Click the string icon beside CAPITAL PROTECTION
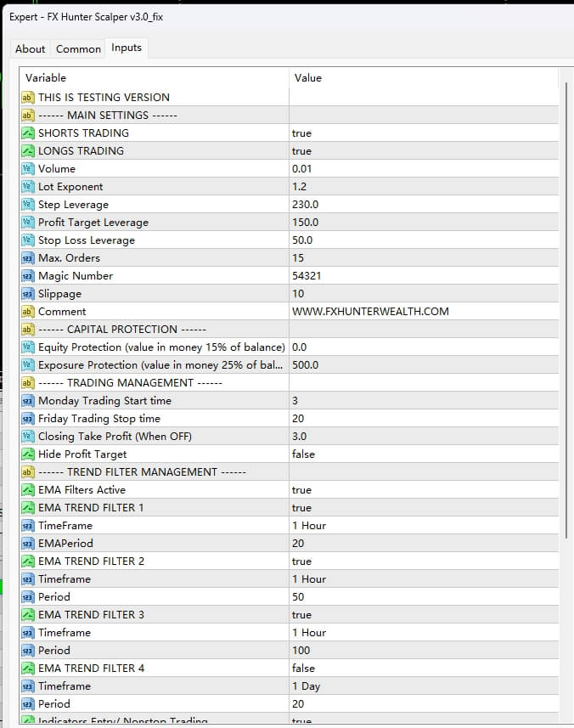Image resolution: width=574 pixels, height=728 pixels. [x=28, y=330]
